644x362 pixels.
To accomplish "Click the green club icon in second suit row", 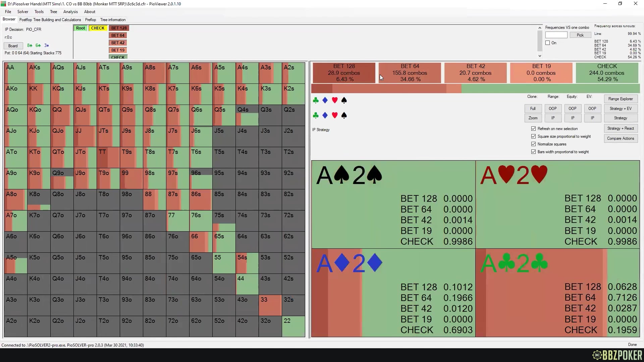I will click(x=315, y=115).
